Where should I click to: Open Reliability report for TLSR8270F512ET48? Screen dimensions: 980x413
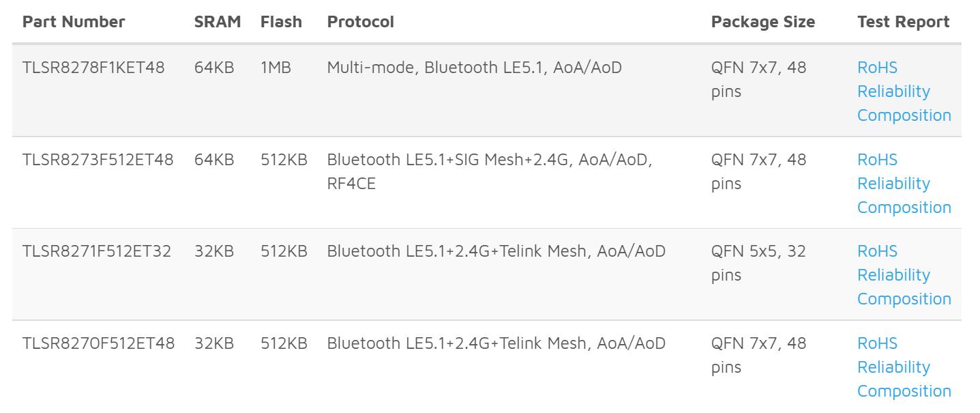point(893,367)
